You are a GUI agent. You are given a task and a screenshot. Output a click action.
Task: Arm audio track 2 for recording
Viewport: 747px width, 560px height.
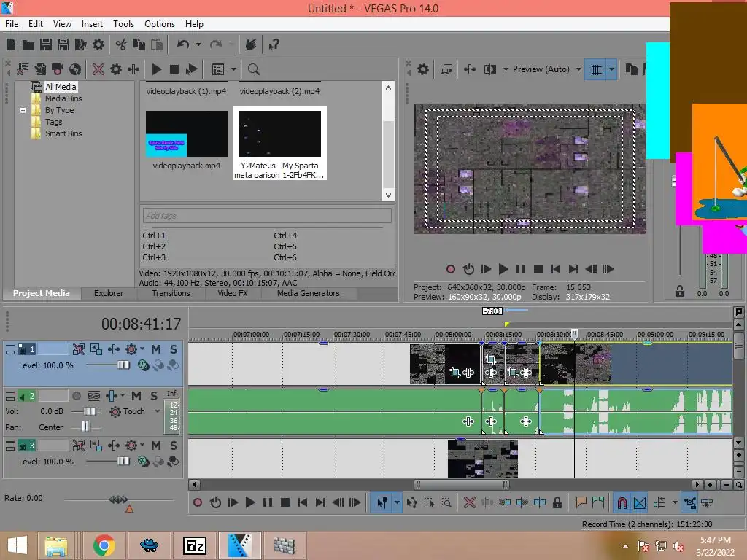(x=76, y=396)
